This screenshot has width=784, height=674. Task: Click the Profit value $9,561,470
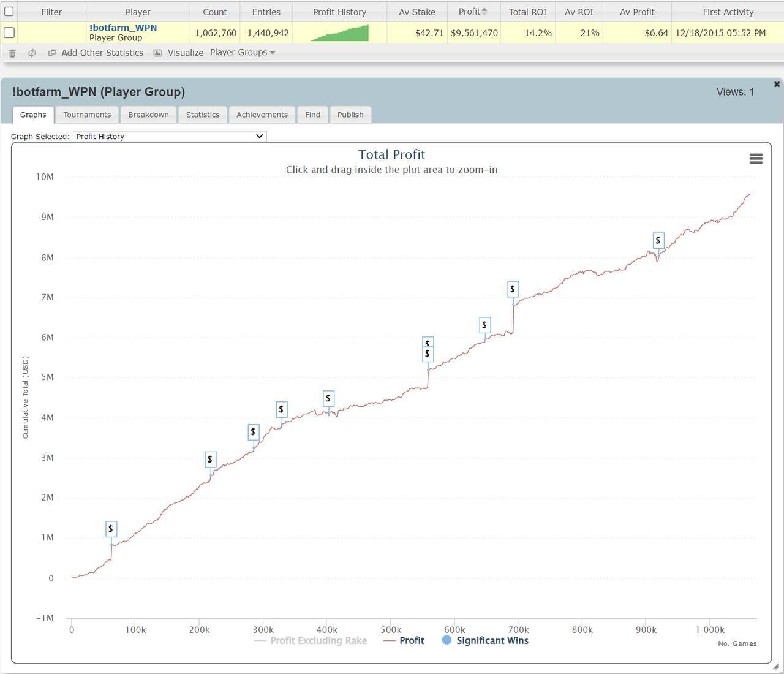[474, 32]
